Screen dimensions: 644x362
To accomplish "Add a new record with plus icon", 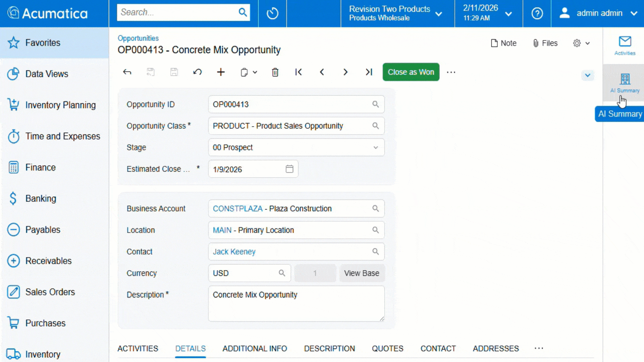I will pos(221,72).
